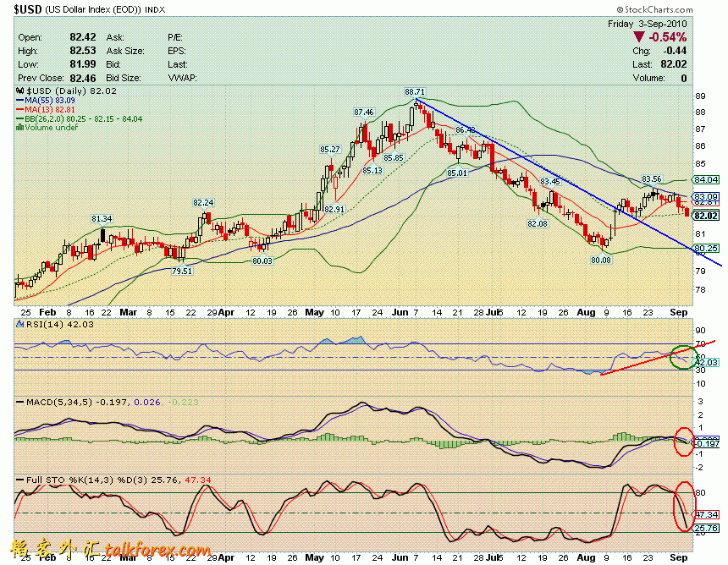Click the date Friday 3-Sep-2010

pyautogui.click(x=648, y=24)
